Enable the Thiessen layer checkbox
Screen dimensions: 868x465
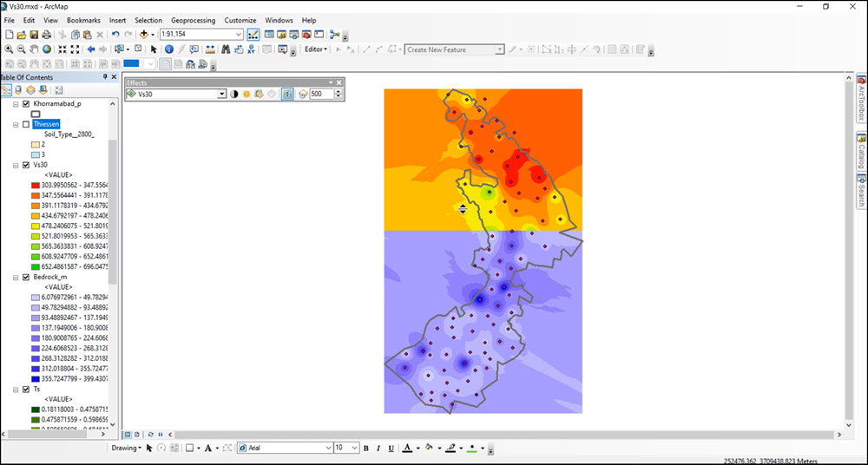coord(26,124)
